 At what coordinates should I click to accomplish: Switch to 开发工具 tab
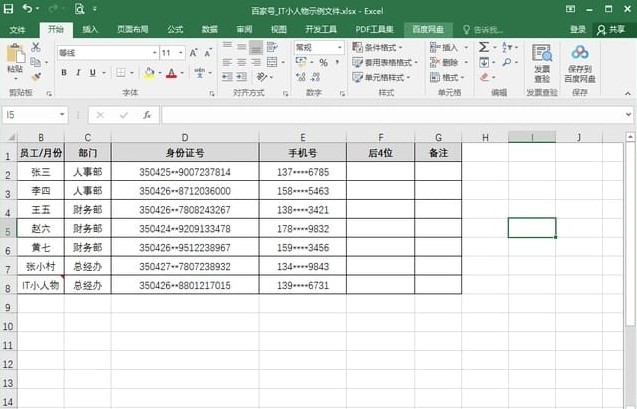(321, 29)
